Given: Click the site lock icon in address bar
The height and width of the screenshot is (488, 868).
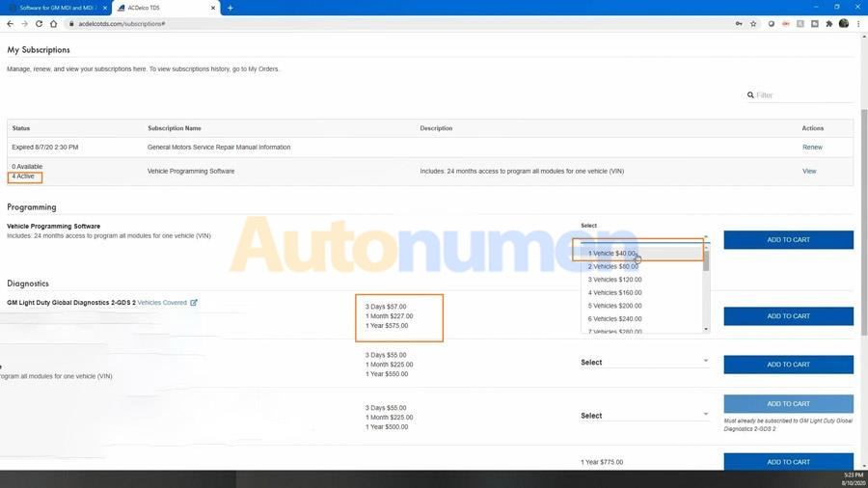Looking at the screenshot, I should pos(71,24).
